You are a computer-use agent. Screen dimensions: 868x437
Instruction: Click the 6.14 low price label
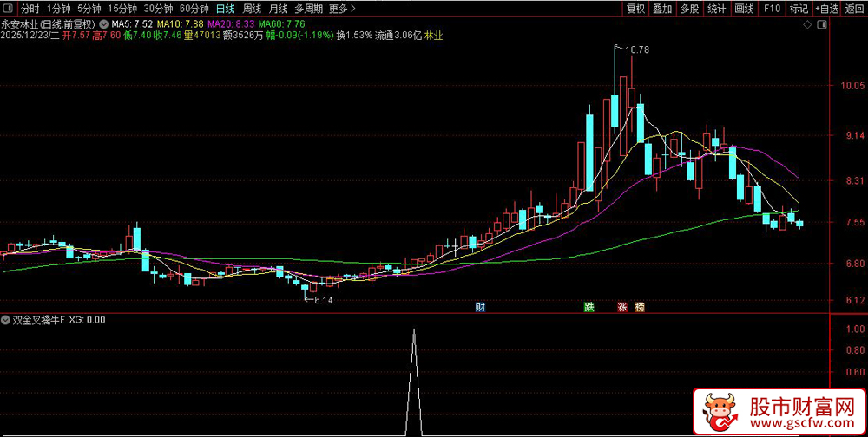[323, 300]
